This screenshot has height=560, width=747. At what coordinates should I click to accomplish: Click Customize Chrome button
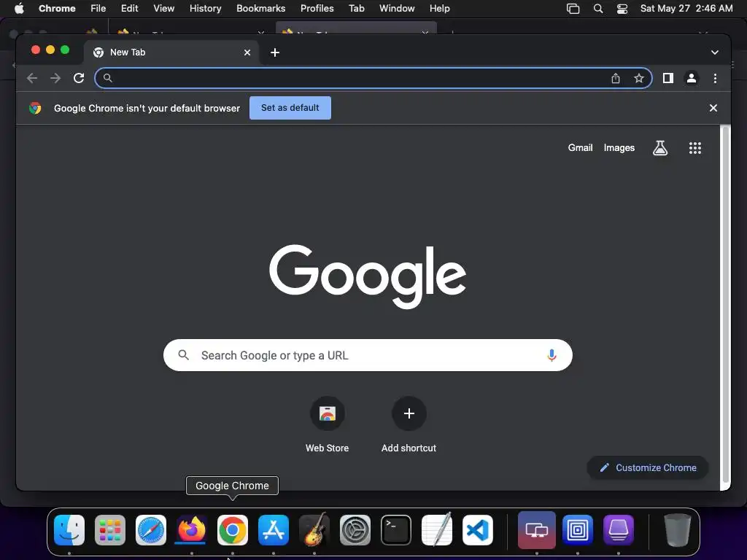coord(648,467)
